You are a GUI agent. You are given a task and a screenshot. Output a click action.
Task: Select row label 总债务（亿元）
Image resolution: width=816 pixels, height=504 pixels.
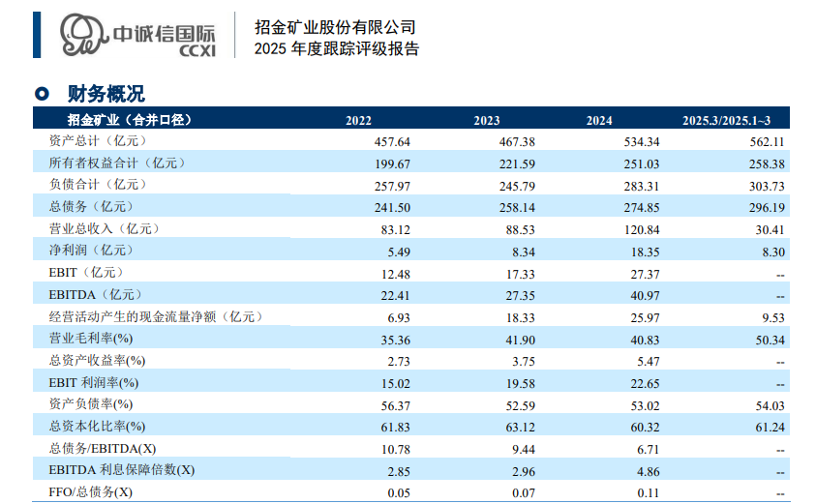point(92,206)
